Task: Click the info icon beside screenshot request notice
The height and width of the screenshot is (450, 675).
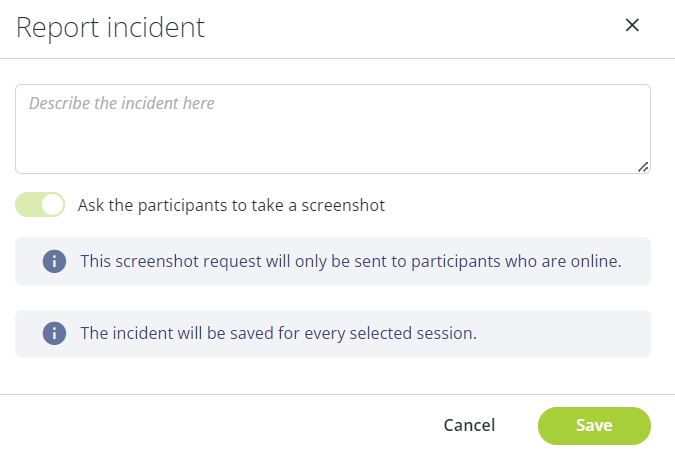Action: 54,261
